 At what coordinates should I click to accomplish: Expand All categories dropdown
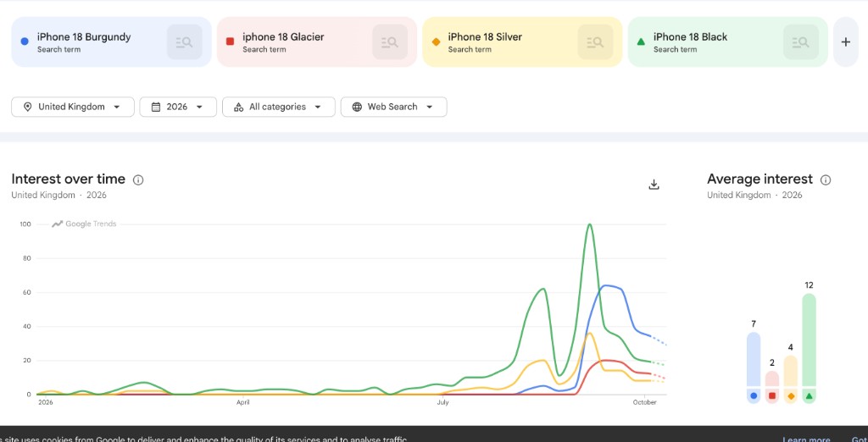tap(278, 107)
